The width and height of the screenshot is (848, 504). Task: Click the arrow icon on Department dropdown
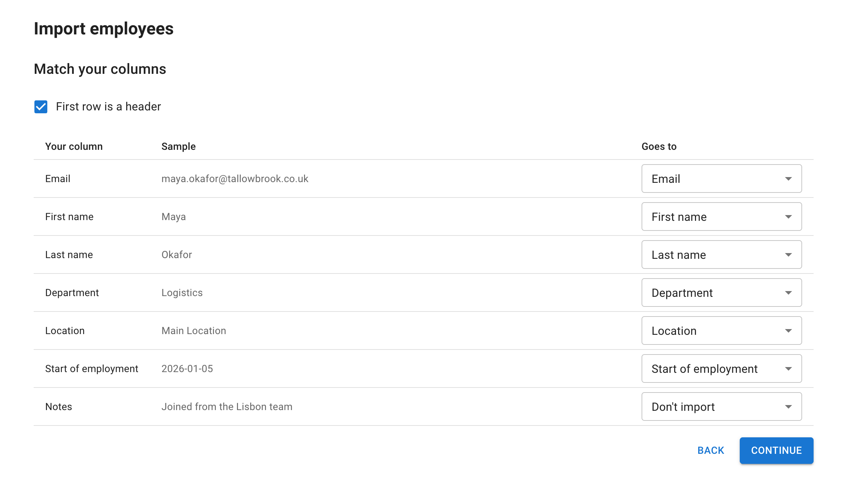[788, 293]
